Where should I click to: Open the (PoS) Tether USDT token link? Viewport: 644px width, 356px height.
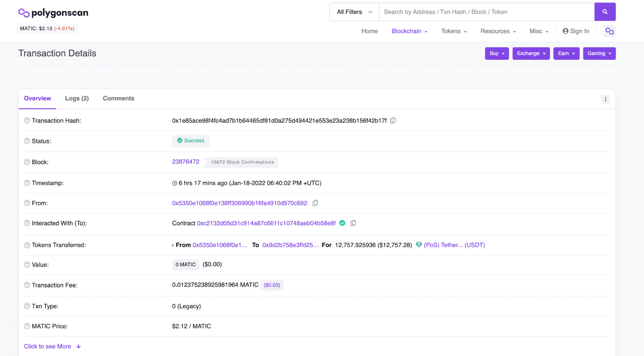[x=454, y=245]
